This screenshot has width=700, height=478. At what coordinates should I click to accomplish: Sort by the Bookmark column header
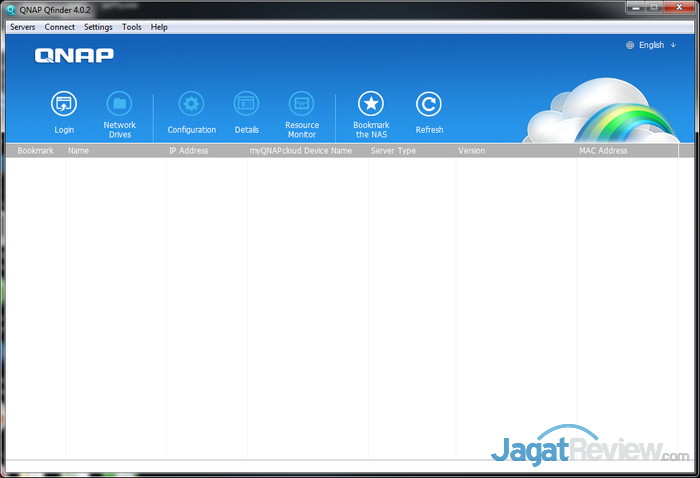pyautogui.click(x=35, y=150)
